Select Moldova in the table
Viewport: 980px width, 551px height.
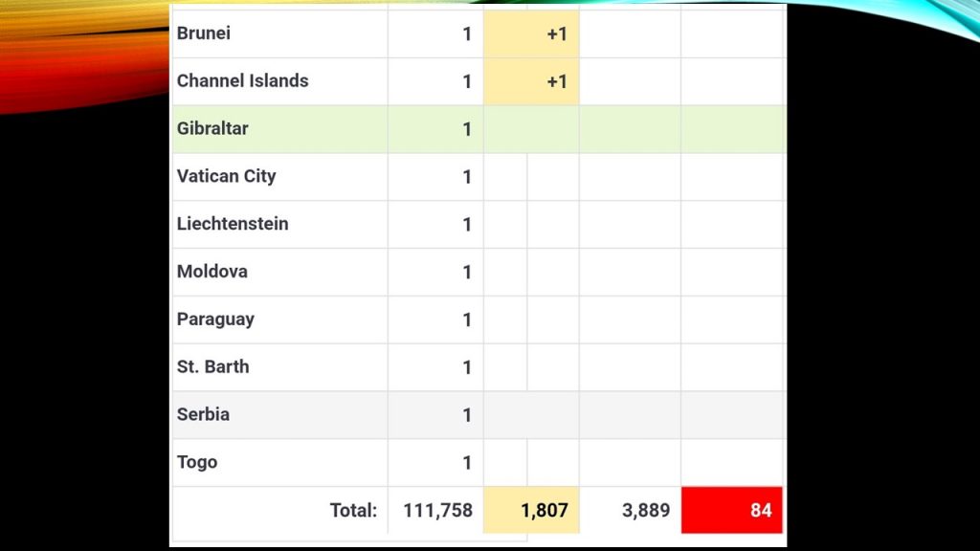[x=212, y=272]
